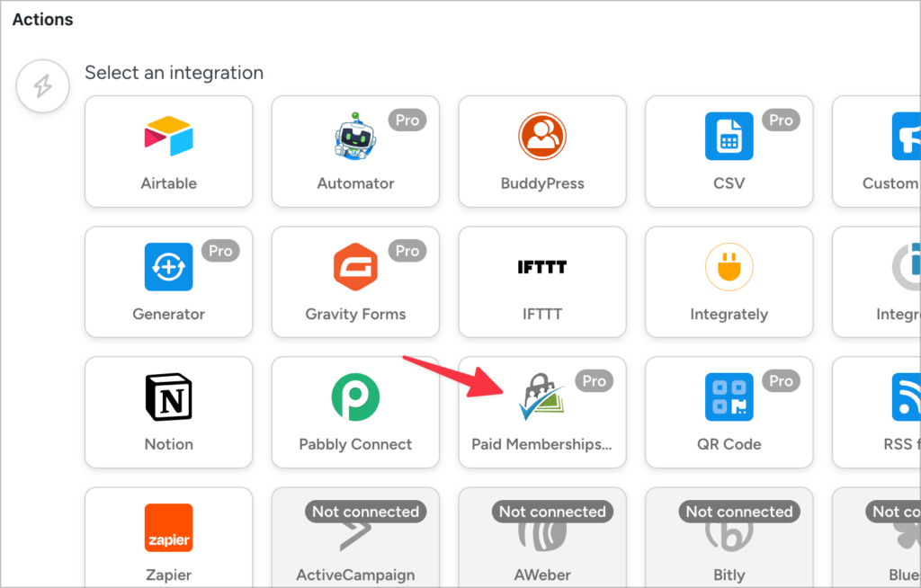Select the Airtable integration

168,151
